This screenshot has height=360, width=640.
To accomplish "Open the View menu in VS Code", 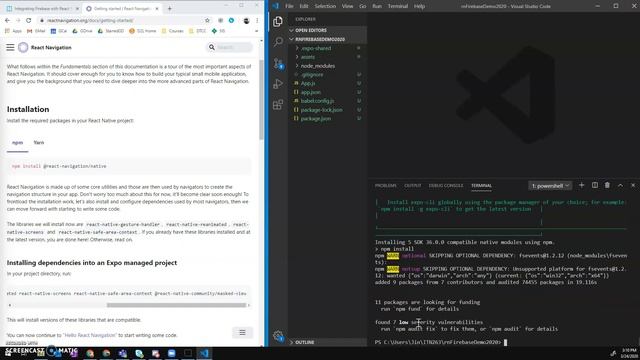I will coord(347,6).
